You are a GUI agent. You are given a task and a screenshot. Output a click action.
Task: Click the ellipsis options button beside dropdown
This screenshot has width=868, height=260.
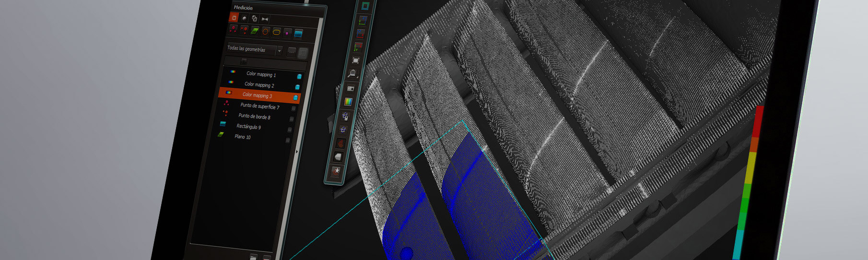pyautogui.click(x=291, y=52)
